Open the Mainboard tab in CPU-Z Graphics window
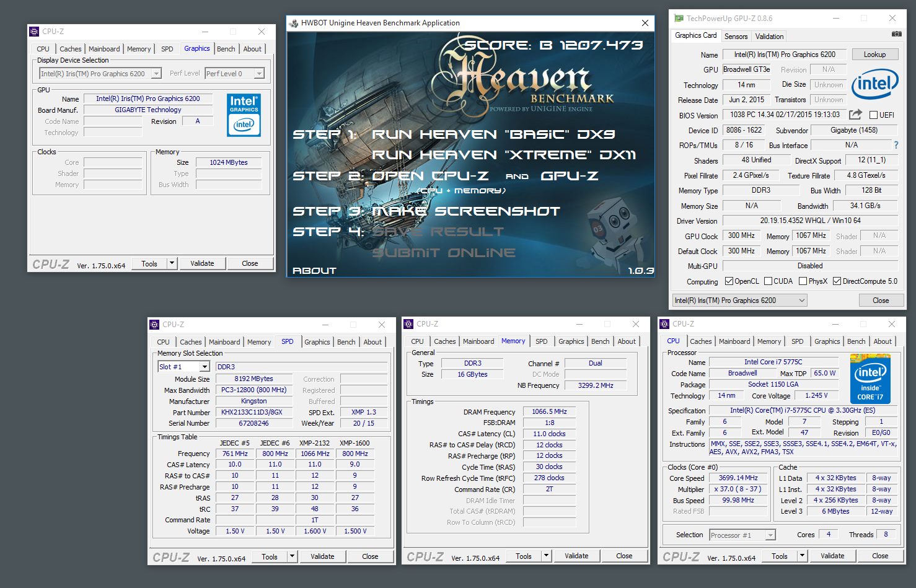Image resolution: width=916 pixels, height=588 pixels. coord(104,49)
